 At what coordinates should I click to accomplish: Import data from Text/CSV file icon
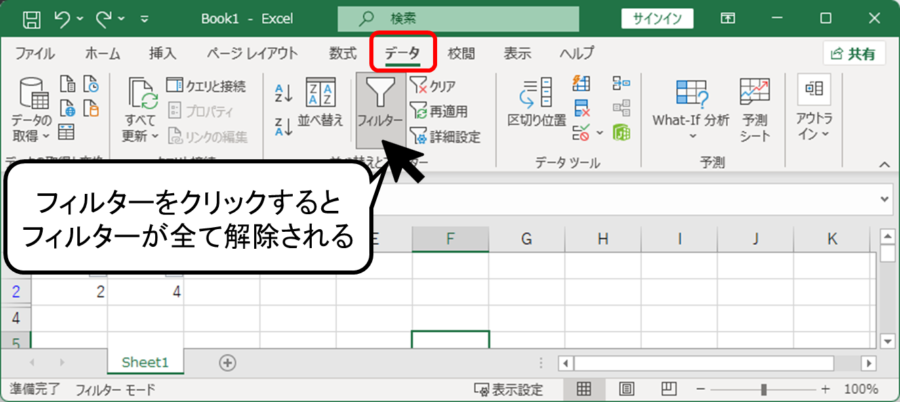(x=68, y=84)
